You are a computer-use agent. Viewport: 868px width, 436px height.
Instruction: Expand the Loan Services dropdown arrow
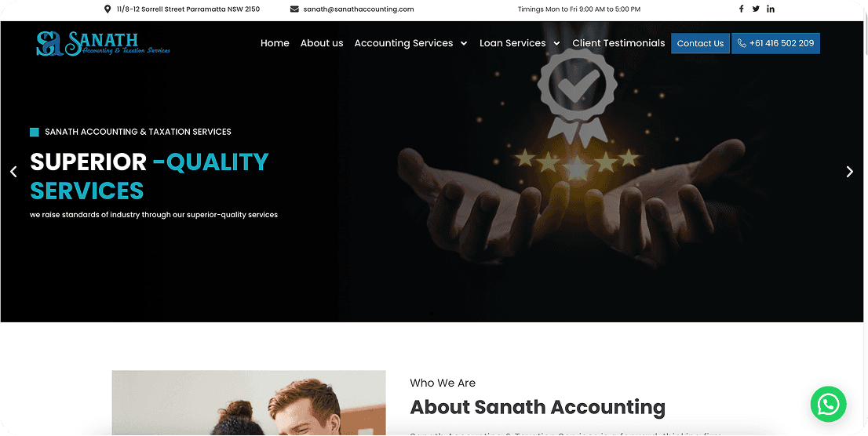tap(557, 43)
